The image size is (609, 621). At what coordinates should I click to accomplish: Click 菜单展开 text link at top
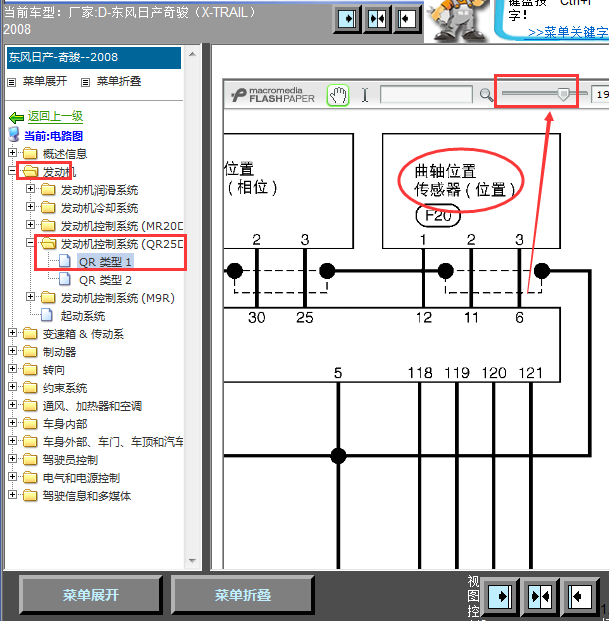(x=45, y=81)
